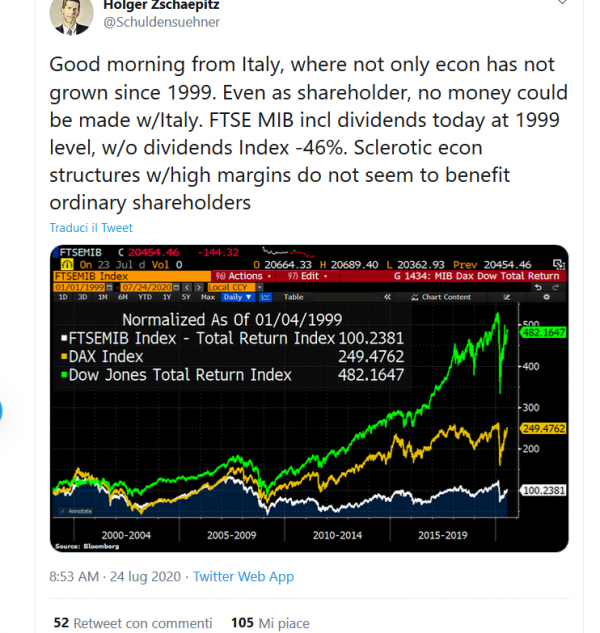Open the Actions dropdown menu

pos(243,276)
